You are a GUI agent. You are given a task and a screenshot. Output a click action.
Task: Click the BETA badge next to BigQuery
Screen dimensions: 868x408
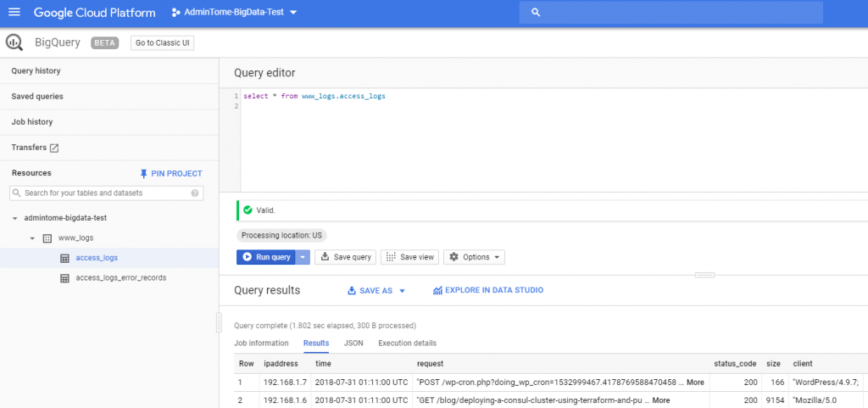click(x=105, y=42)
